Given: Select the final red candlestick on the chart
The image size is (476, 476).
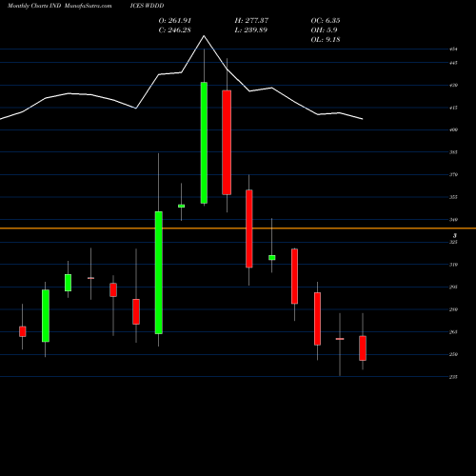Looking at the screenshot, I should pyautogui.click(x=363, y=348).
